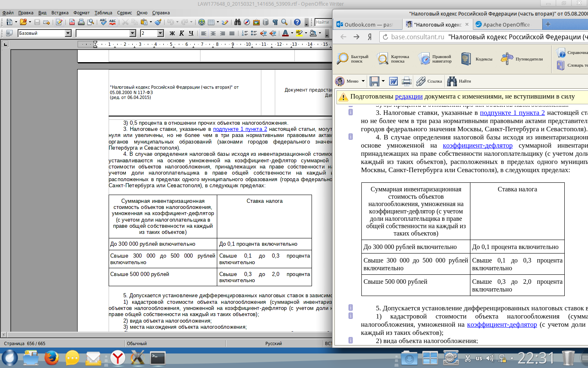Image resolution: width=588 pixels, height=368 pixels.
Task: Open Codes (Кодексы) section
Action: tap(477, 59)
